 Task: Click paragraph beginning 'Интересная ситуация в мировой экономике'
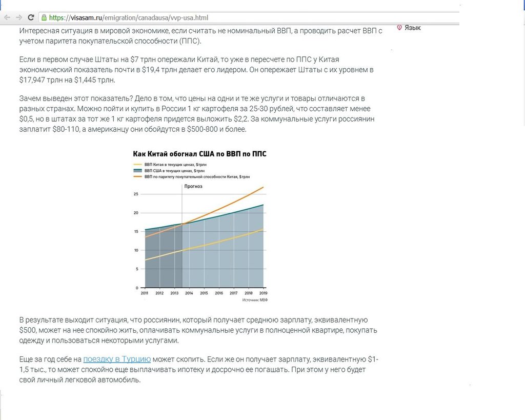tap(200, 36)
